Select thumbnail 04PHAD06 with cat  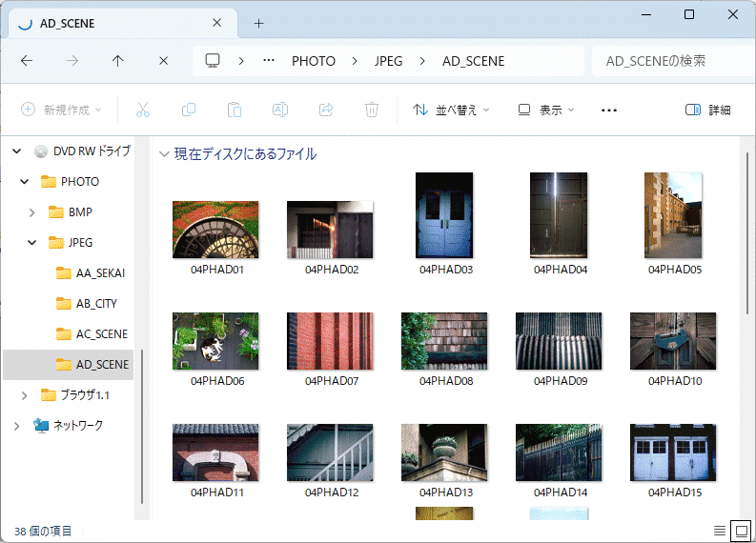[x=215, y=341]
